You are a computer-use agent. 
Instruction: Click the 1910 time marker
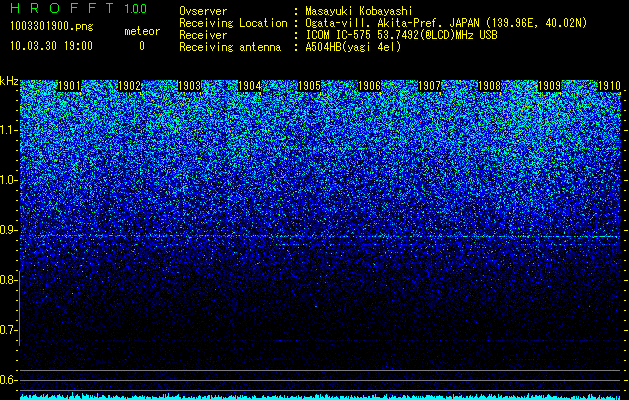[x=610, y=86]
